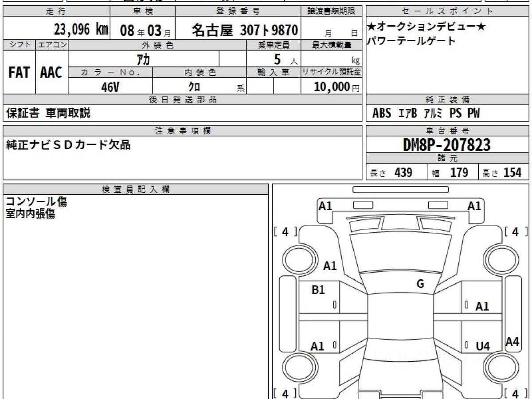
Task: Click the 乗車定員 header
Action: pos(274,45)
